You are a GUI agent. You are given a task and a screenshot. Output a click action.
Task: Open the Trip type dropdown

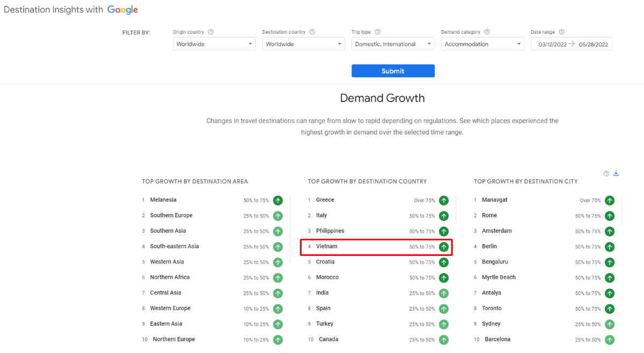[393, 44]
